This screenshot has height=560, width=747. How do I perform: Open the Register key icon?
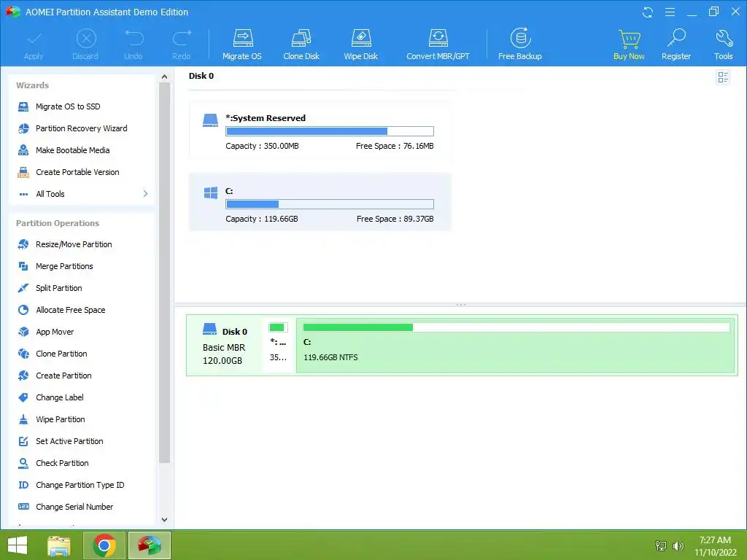click(x=676, y=44)
